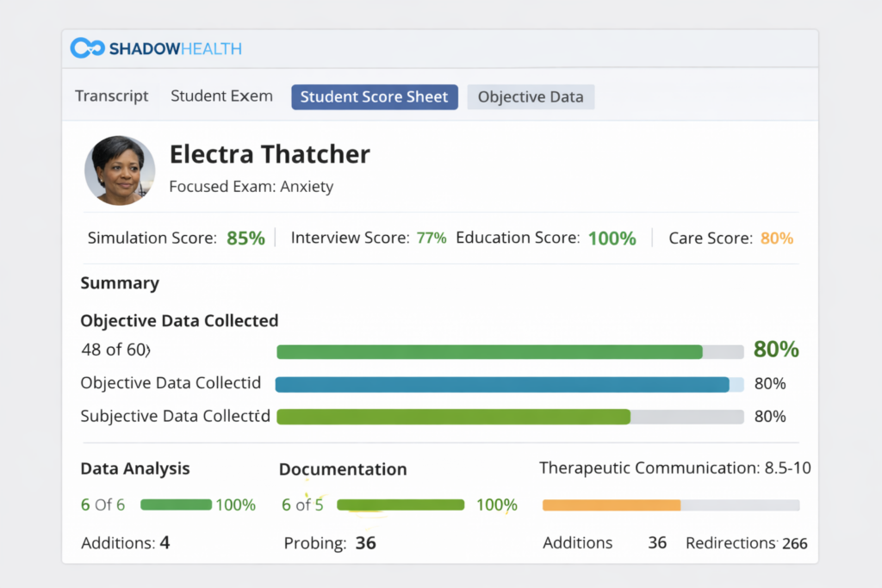This screenshot has width=882, height=588.
Task: Click the orange Therapeutic Communication bar
Action: pos(612,505)
